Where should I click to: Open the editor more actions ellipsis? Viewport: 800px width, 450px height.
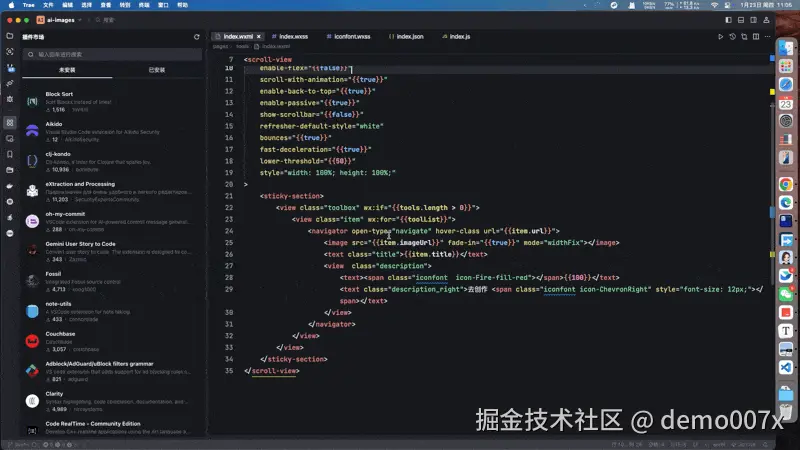pos(767,37)
